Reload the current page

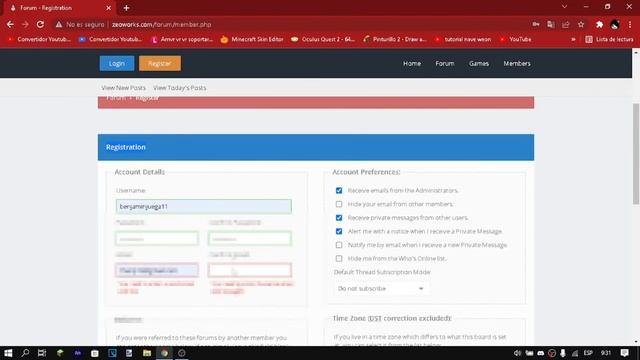pyautogui.click(x=40, y=24)
